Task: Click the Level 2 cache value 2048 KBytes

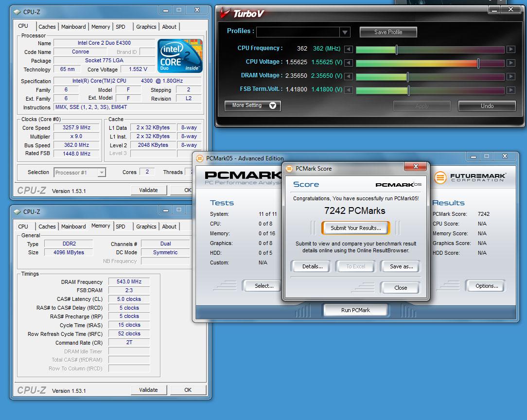Action: coord(153,145)
